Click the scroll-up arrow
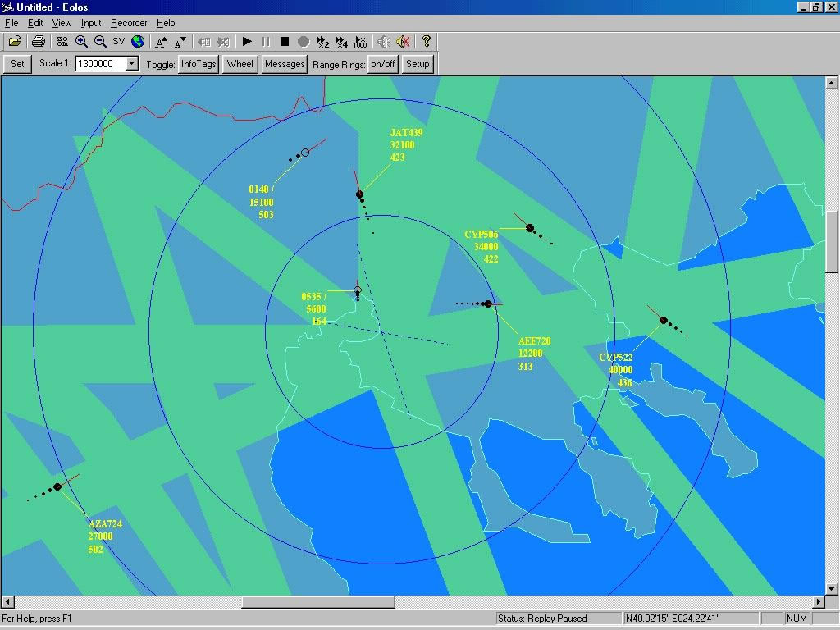The height and width of the screenshot is (630, 840). click(832, 83)
